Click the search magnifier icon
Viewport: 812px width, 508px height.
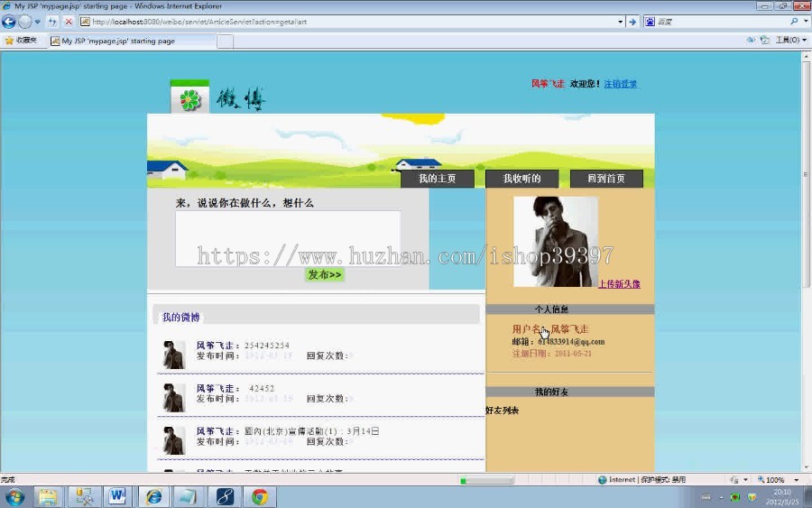(794, 22)
